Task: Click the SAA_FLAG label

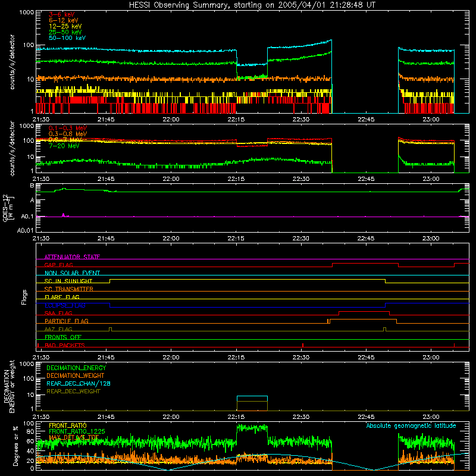Action: tap(58, 313)
